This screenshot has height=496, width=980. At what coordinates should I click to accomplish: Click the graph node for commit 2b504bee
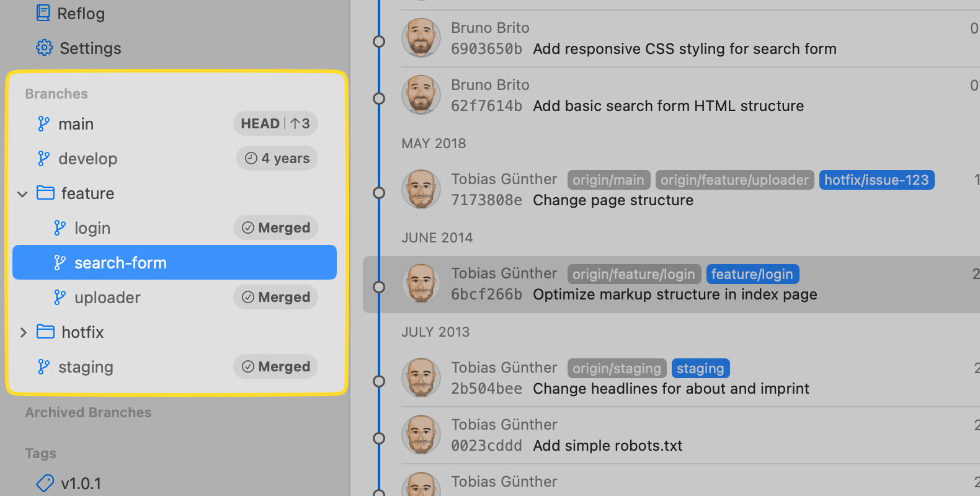click(x=378, y=381)
